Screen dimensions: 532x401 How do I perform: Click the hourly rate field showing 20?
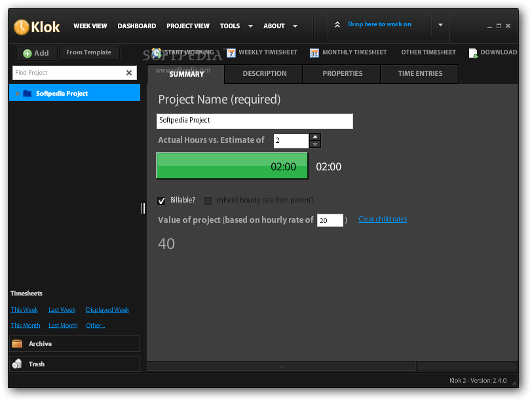pyautogui.click(x=330, y=220)
